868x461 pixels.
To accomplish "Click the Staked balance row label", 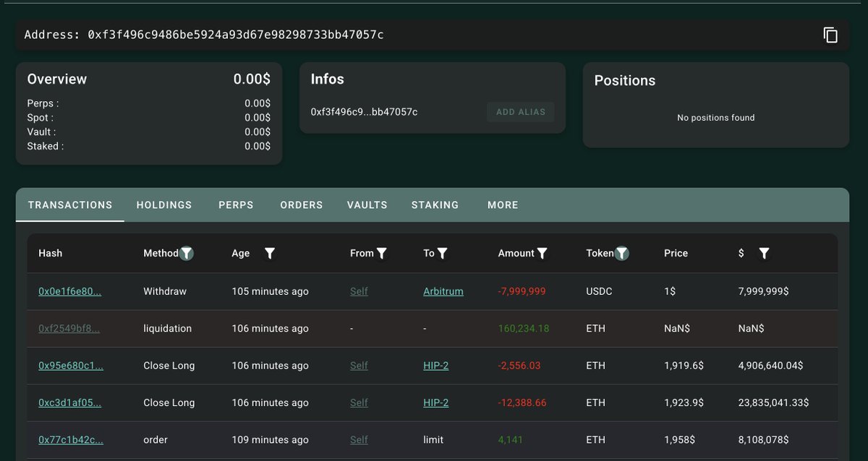I will click(x=46, y=146).
